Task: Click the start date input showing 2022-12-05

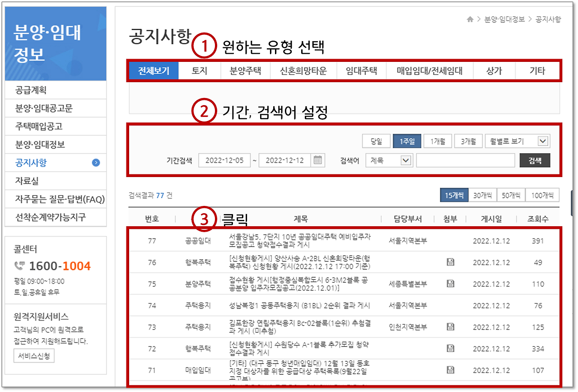Action: 224,160
